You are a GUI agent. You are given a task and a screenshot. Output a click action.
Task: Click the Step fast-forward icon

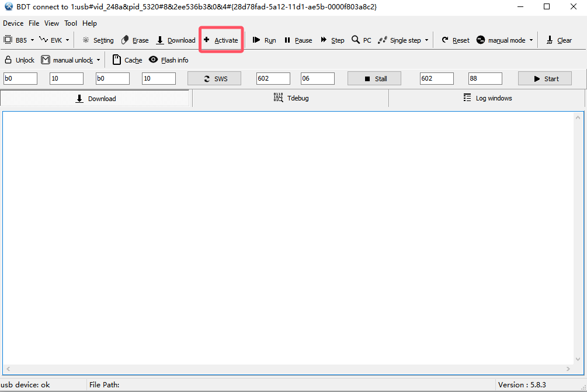(324, 40)
